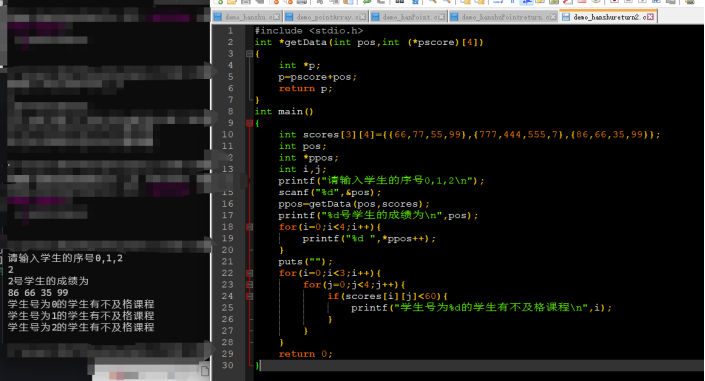This screenshot has height=381, width=705.
Task: Click line number 16 in the margin
Action: point(228,204)
